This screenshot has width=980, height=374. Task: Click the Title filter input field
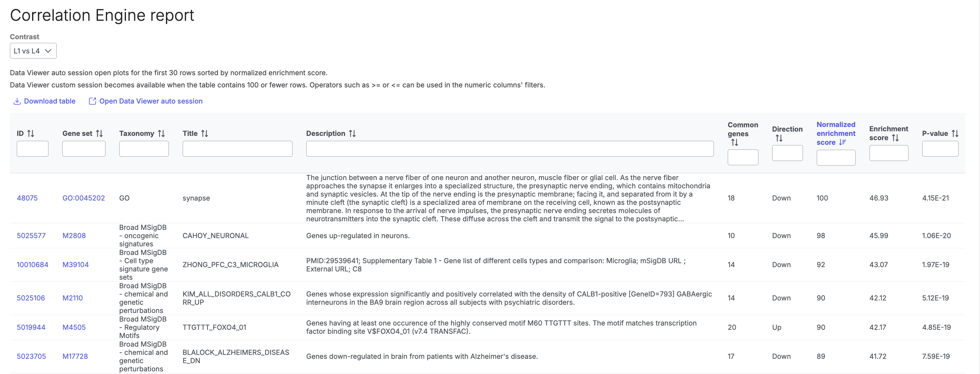coord(237,149)
